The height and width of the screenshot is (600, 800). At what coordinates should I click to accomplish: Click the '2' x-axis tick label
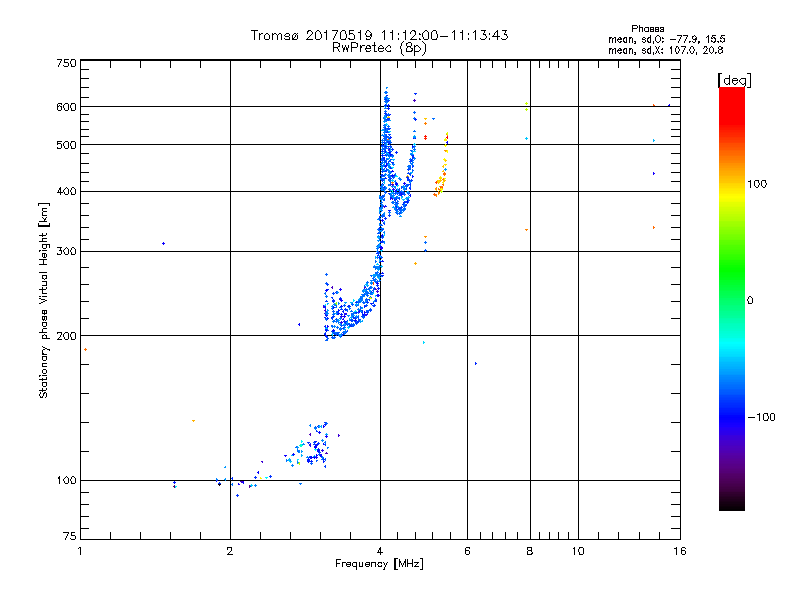click(x=230, y=551)
